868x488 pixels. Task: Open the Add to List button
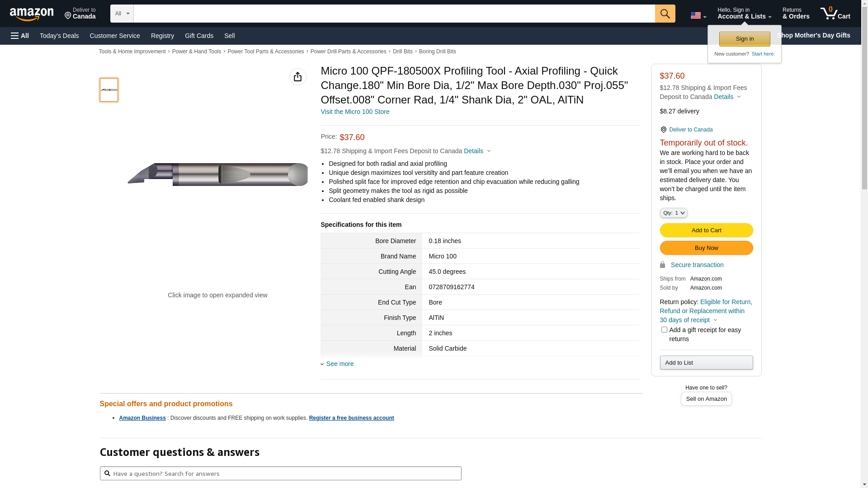[x=706, y=363]
